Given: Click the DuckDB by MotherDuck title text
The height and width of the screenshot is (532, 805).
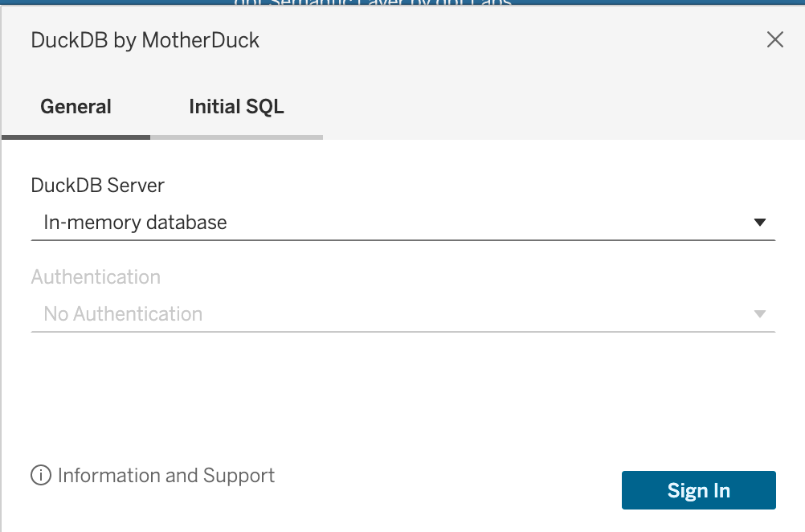Looking at the screenshot, I should pos(145,40).
